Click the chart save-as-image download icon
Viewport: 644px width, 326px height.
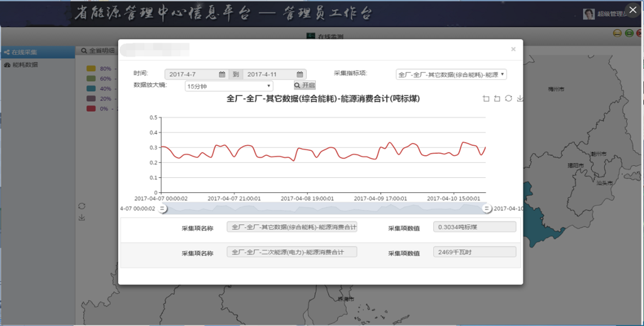519,99
